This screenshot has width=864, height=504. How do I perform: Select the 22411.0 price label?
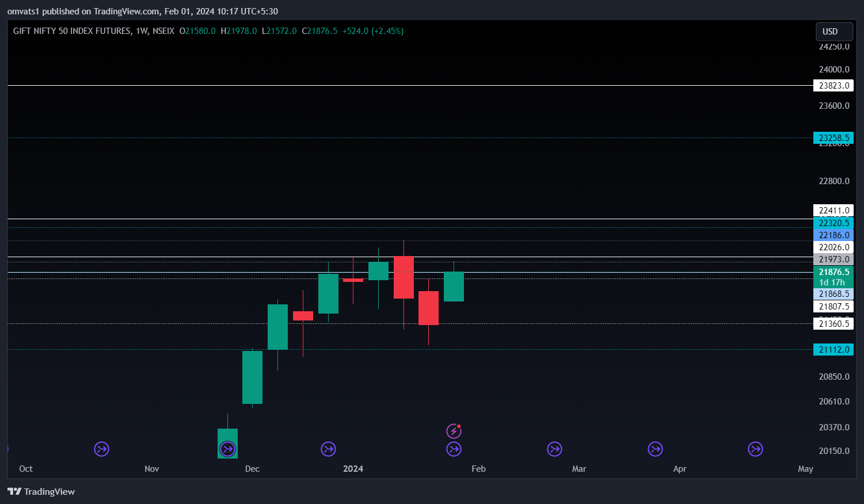[833, 211]
